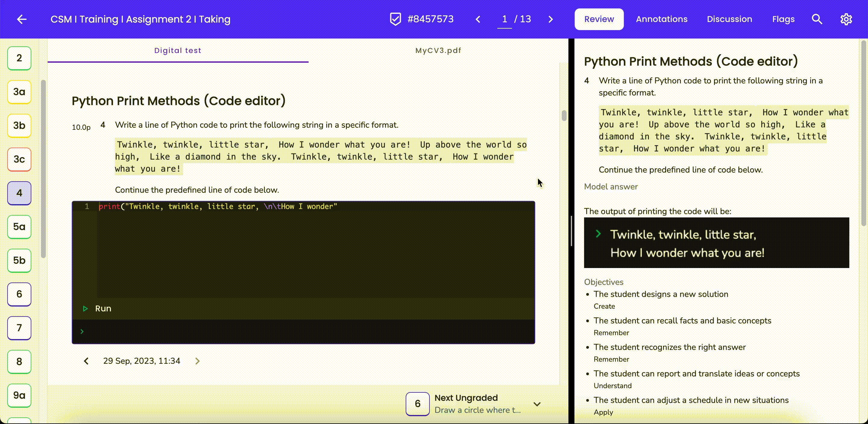Open settings gear icon
Viewport: 868px width, 424px height.
[846, 19]
